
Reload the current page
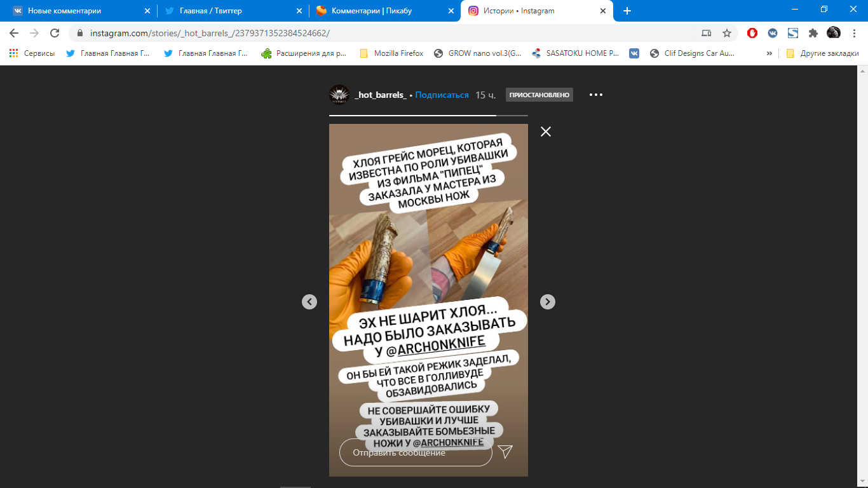click(55, 33)
